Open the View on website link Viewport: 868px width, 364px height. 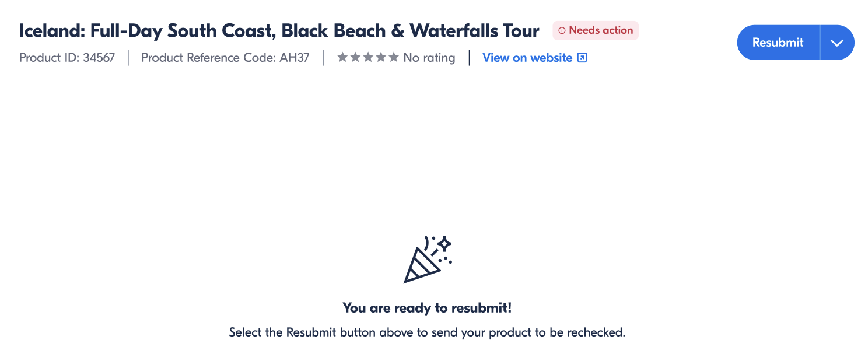(527, 58)
